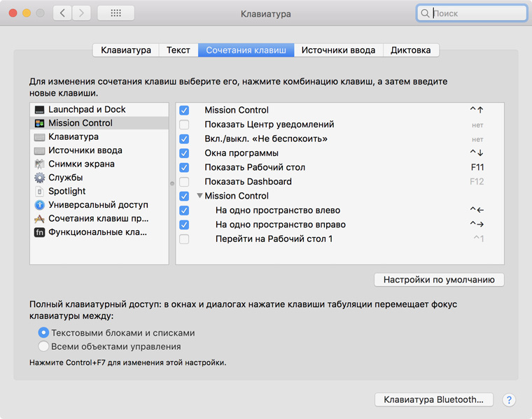The width and height of the screenshot is (532, 419).
Task: Select Всеми объектами управления radio button
Action: tap(44, 346)
